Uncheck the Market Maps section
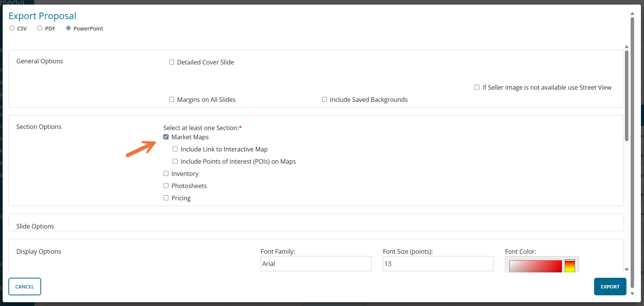The width and height of the screenshot is (644, 306). click(166, 137)
